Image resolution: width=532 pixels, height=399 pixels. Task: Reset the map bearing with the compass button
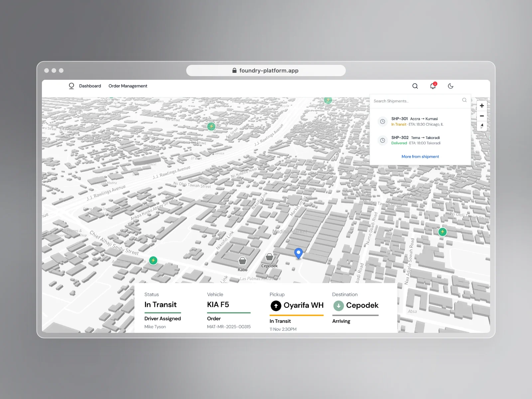coord(482,126)
